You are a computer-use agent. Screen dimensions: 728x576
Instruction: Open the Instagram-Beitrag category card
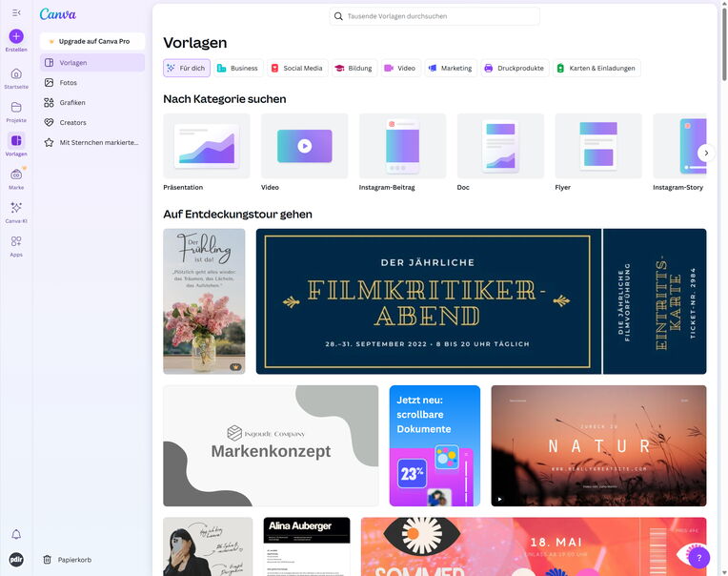coord(402,146)
